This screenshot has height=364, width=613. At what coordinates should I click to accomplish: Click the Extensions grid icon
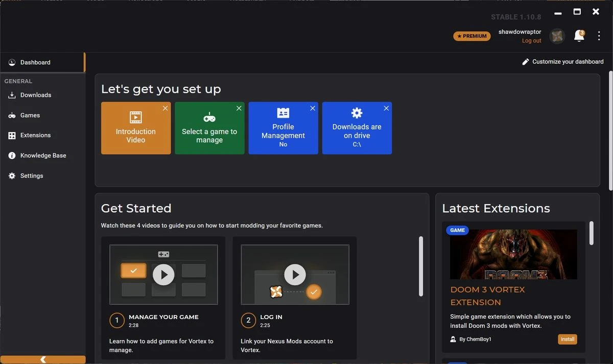pyautogui.click(x=12, y=135)
